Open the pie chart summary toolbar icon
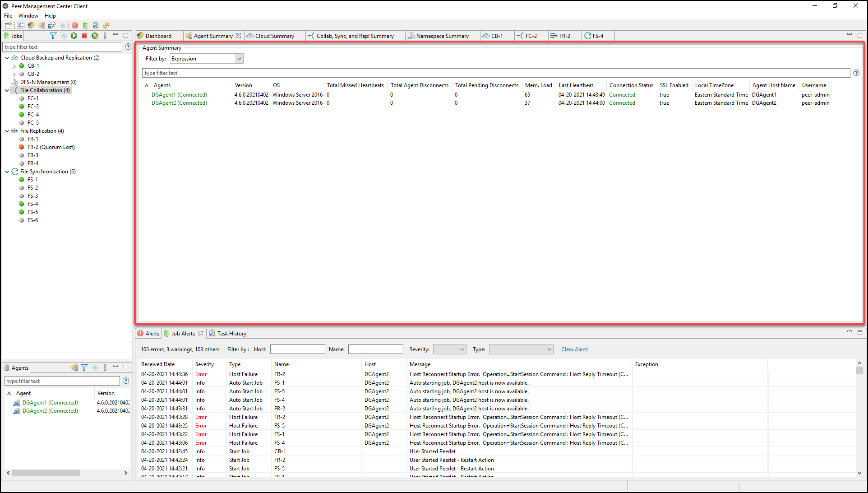This screenshot has width=868, height=493. [x=31, y=25]
